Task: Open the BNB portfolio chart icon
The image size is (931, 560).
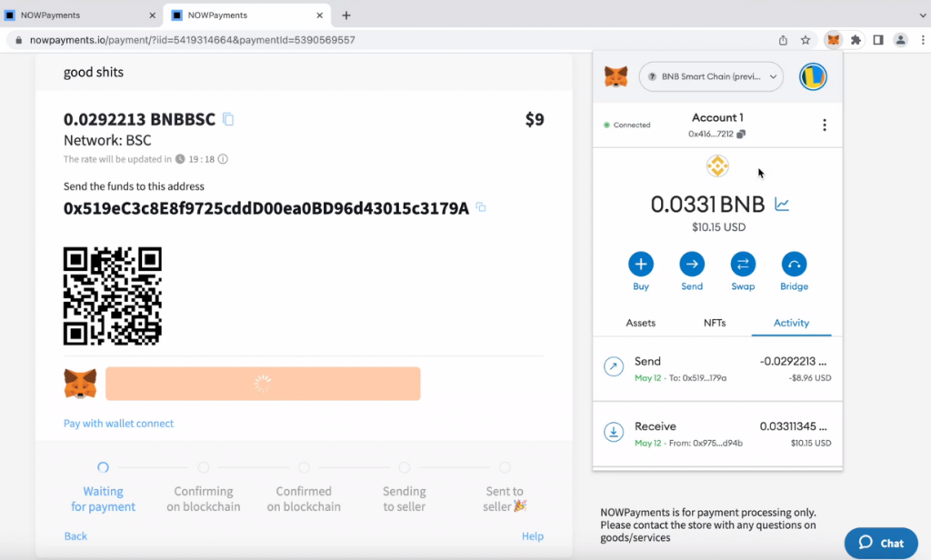Action: click(782, 205)
